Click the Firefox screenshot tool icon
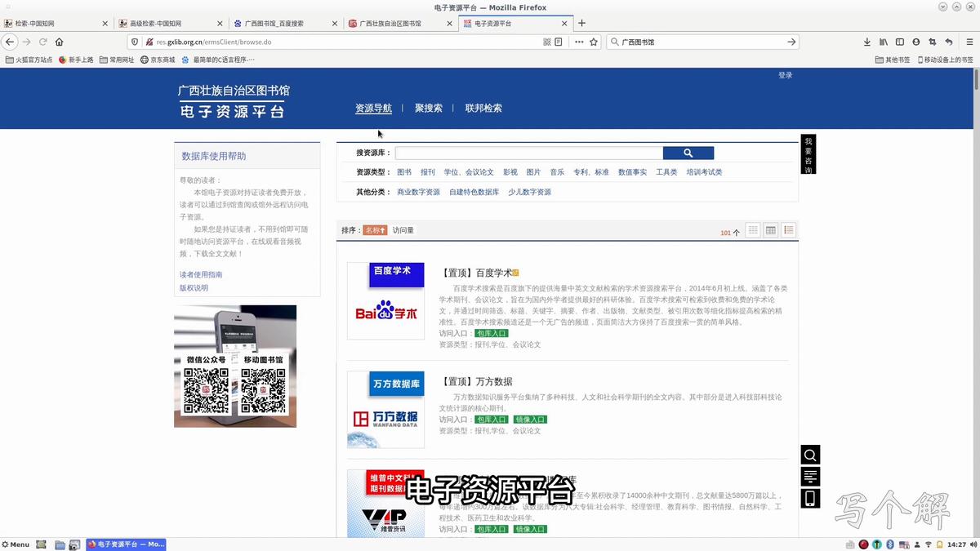The width and height of the screenshot is (980, 551). click(933, 42)
